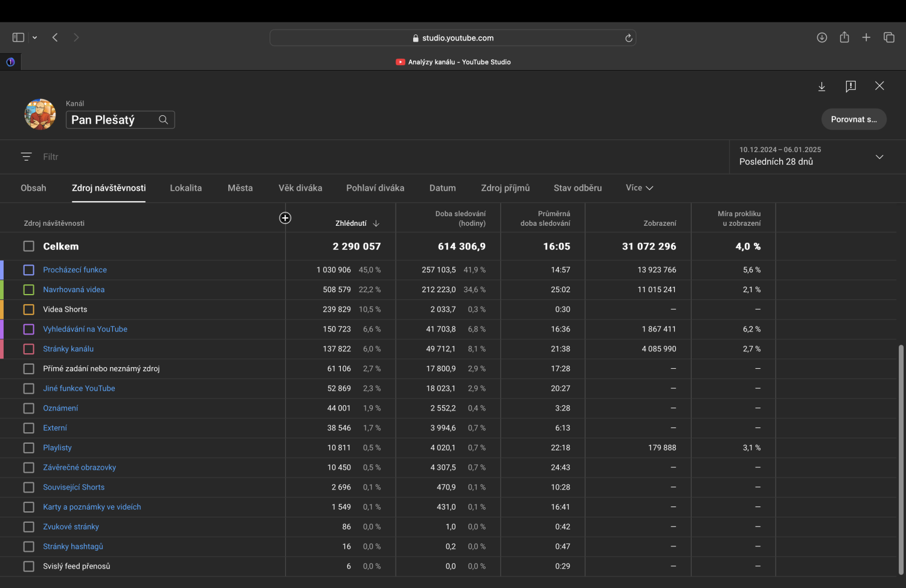
Task: Toggle the Safari sidebar icon
Action: [18, 37]
